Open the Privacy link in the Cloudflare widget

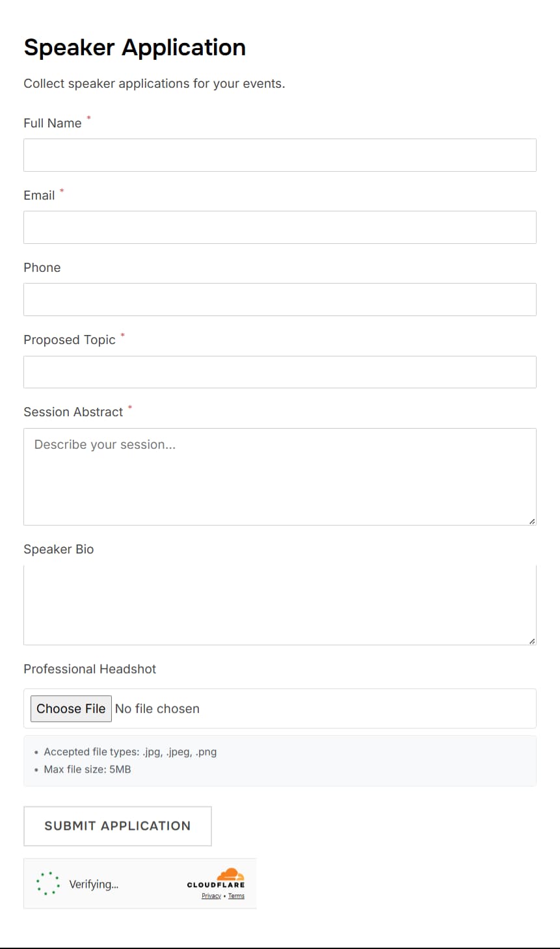point(211,896)
